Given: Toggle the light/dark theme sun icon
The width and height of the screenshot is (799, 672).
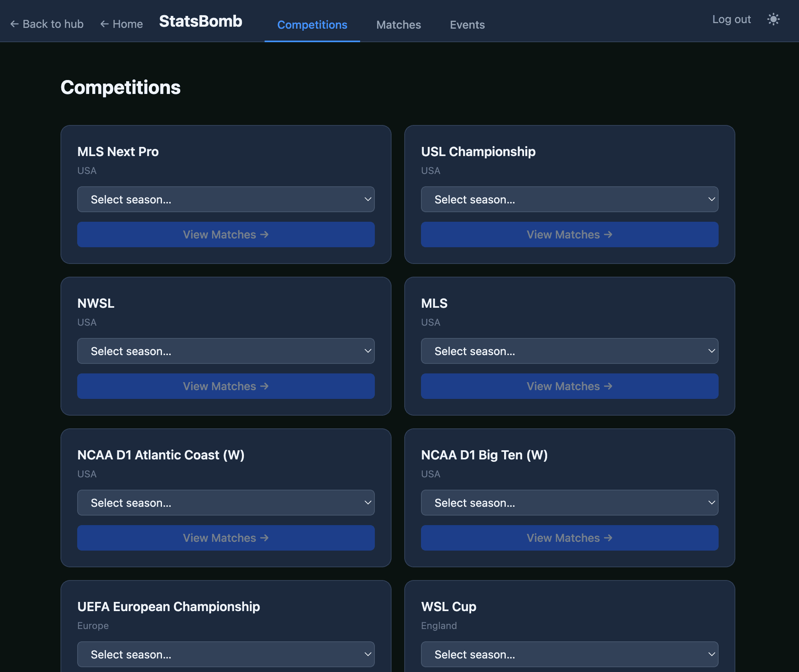Looking at the screenshot, I should (x=773, y=19).
